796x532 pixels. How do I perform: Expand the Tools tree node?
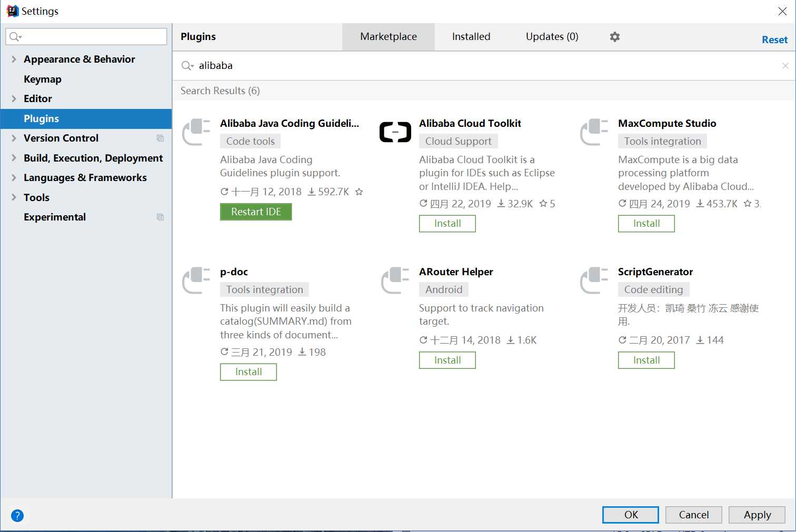(x=14, y=198)
